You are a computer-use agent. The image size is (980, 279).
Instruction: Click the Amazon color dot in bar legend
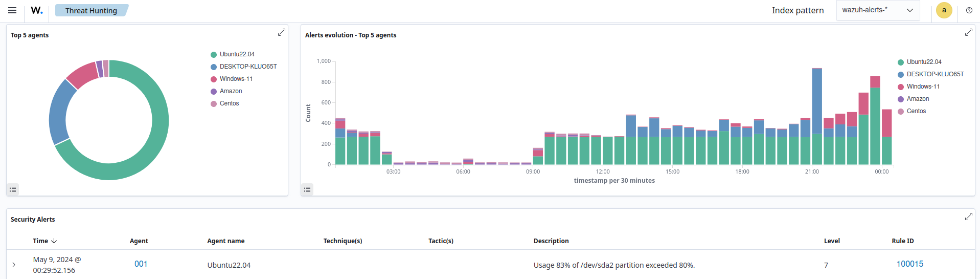coord(900,99)
